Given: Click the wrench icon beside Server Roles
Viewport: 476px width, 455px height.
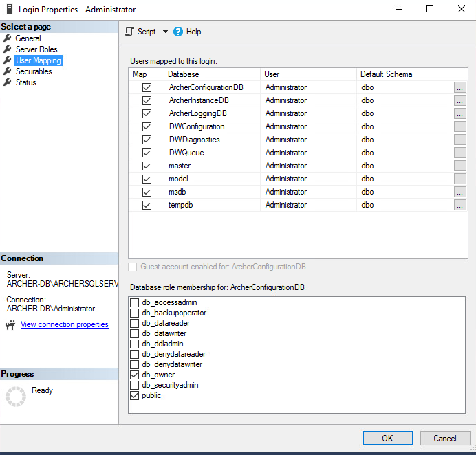Looking at the screenshot, I should tap(8, 49).
